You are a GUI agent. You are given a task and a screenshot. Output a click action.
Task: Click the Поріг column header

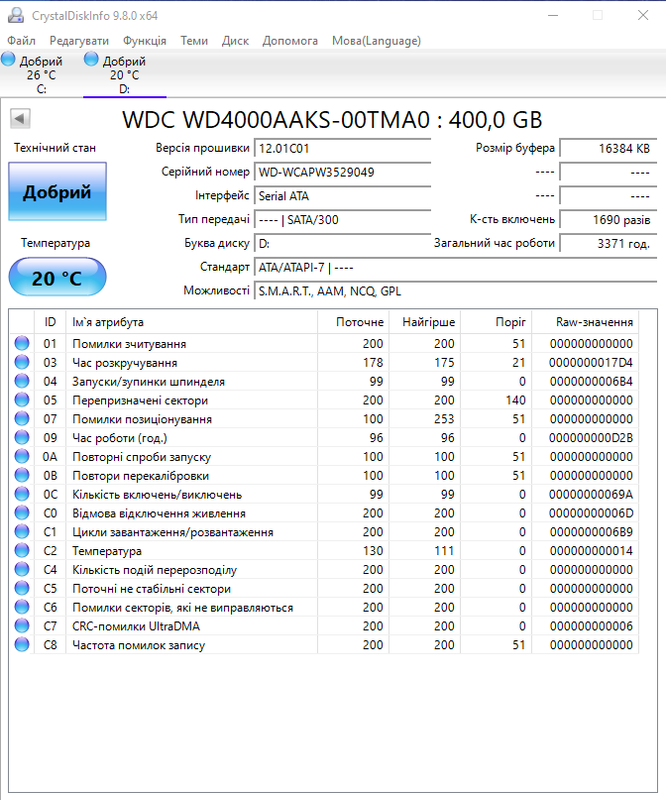coord(496,322)
